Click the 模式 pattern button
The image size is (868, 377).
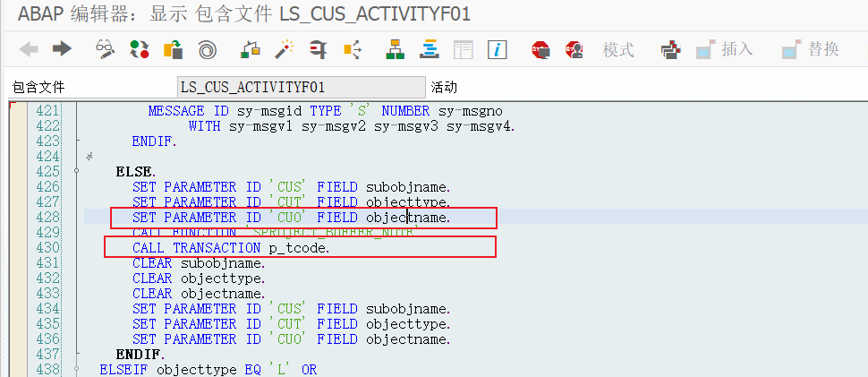click(x=617, y=50)
